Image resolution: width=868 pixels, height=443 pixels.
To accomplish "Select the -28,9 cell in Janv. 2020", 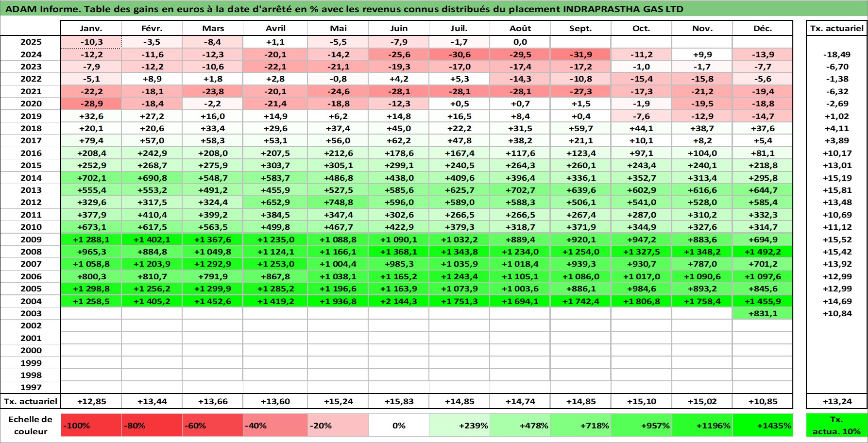I will pyautogui.click(x=91, y=104).
